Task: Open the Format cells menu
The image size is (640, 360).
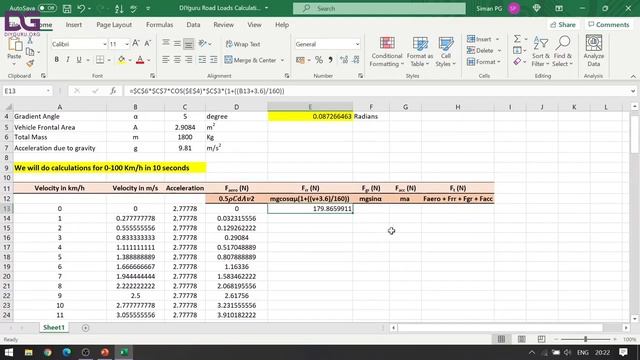Action: (484, 62)
